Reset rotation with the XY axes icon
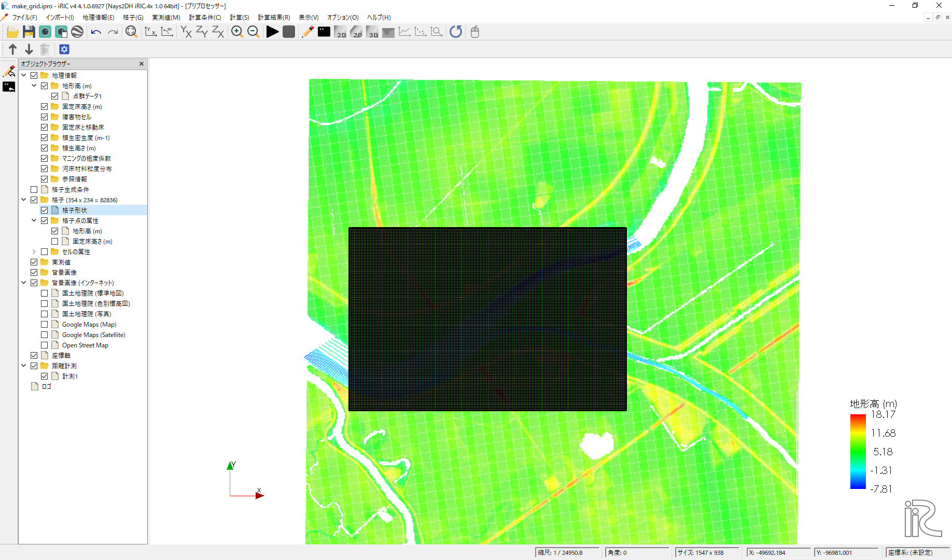 [x=150, y=32]
